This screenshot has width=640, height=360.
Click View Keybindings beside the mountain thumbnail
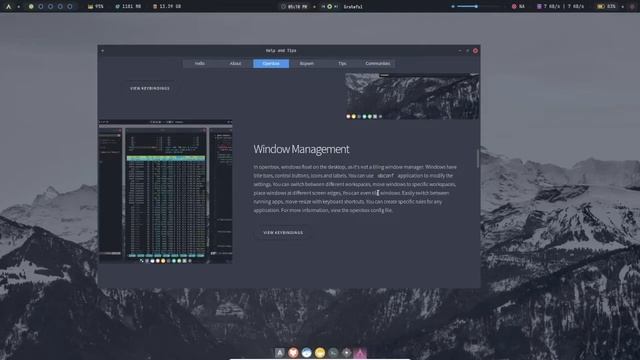pyautogui.click(x=150, y=88)
